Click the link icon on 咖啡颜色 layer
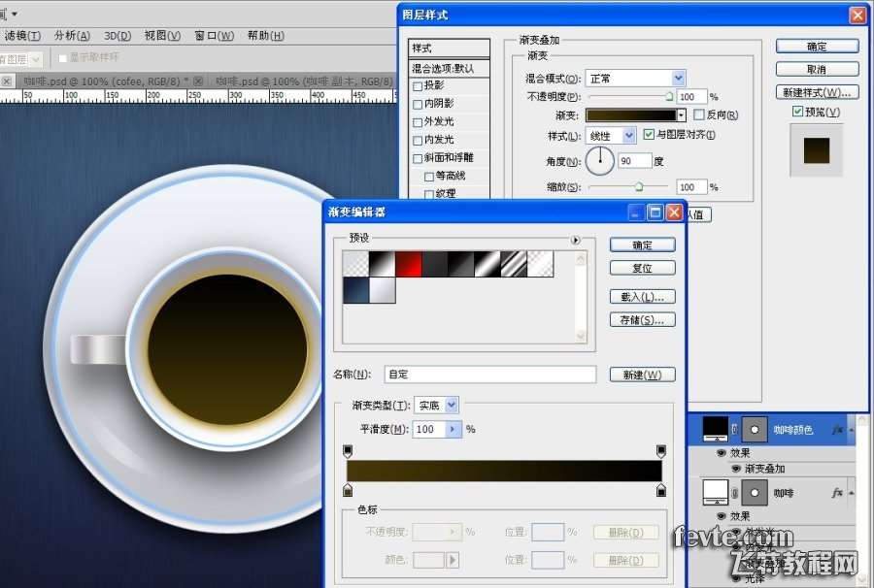This screenshot has height=588, width=874. [735, 429]
